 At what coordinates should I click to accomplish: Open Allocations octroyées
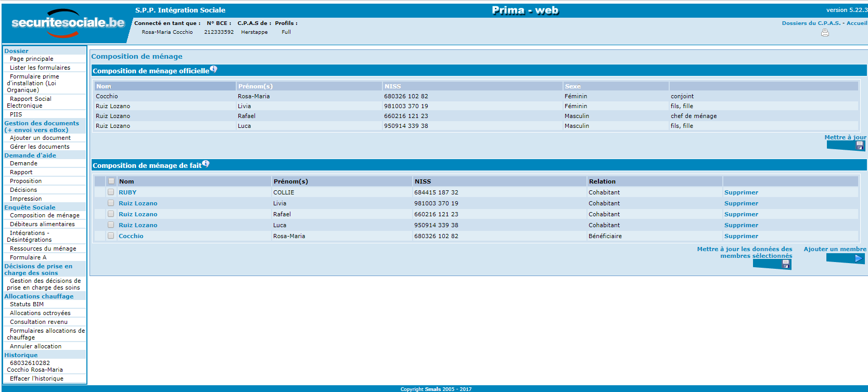point(40,313)
